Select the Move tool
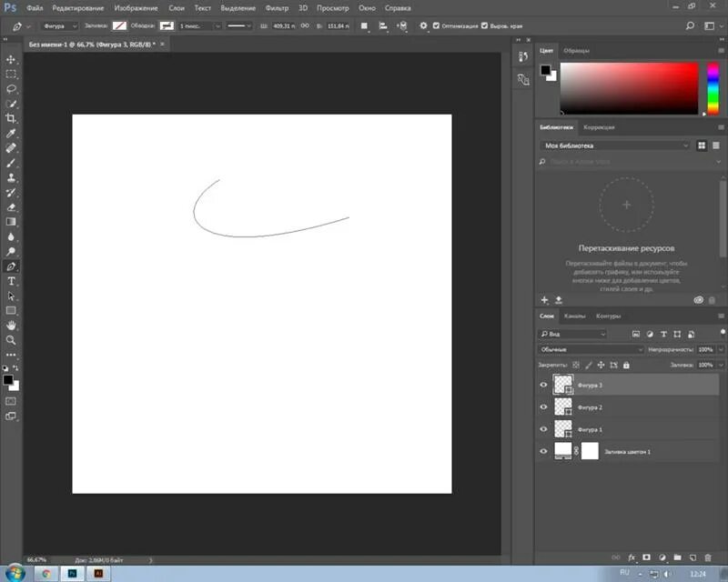728x582 pixels. [x=11, y=59]
